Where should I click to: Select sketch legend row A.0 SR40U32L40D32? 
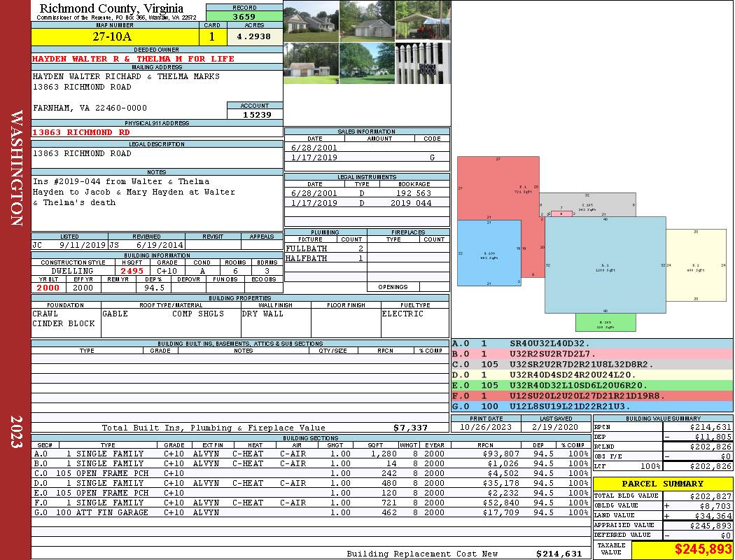[591, 344]
